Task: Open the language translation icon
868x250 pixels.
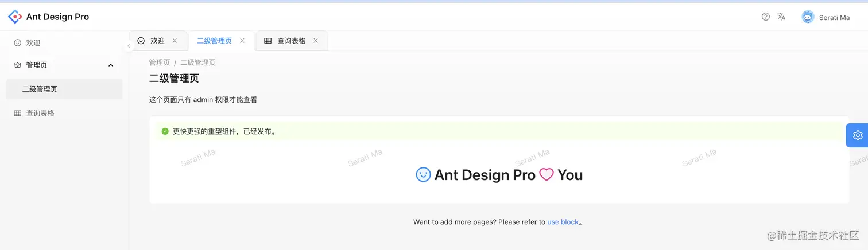Action: click(781, 17)
